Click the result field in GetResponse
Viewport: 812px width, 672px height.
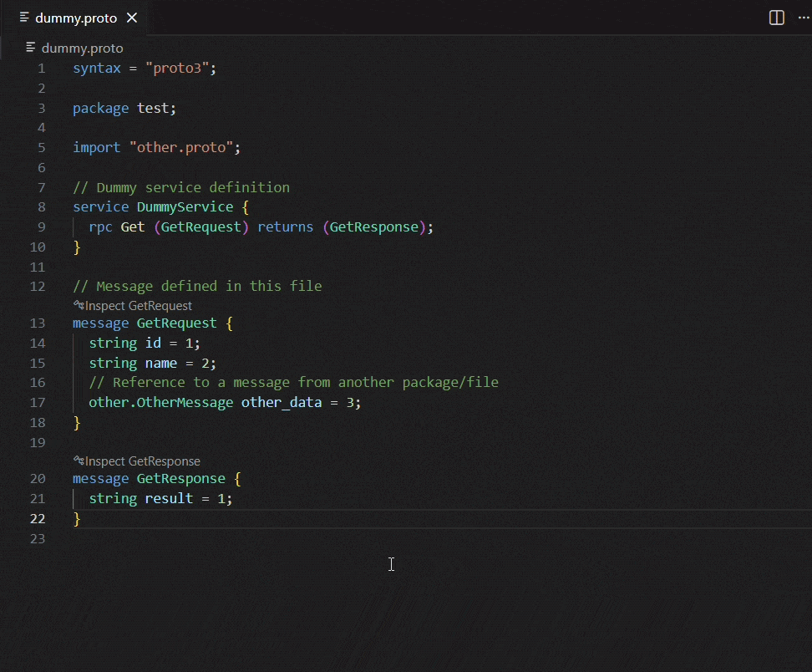pyautogui.click(x=168, y=498)
